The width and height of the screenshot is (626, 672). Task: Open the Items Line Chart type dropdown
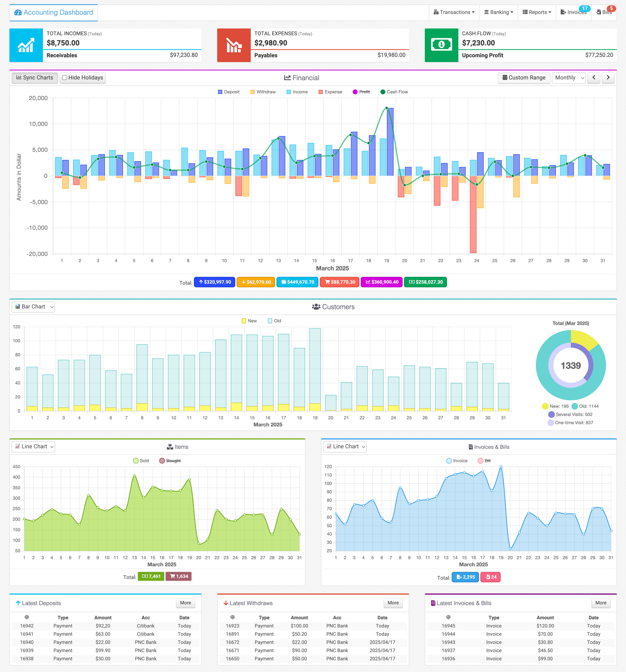coord(33,446)
